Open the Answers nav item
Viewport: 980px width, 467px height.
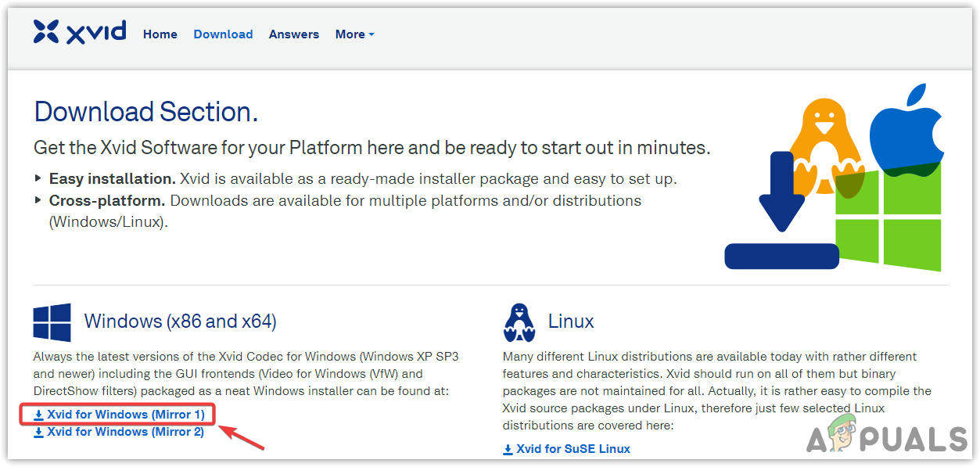[x=293, y=34]
